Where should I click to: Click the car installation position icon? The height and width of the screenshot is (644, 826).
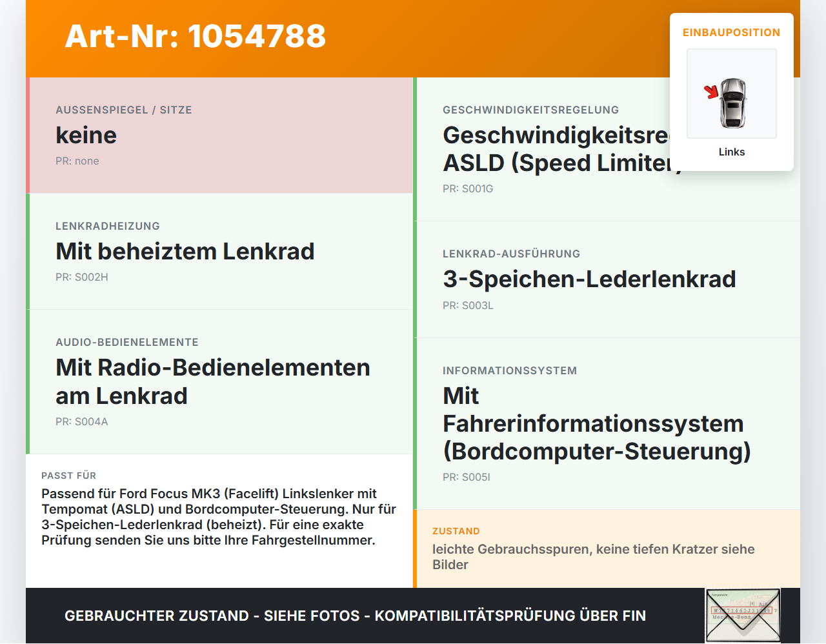(732, 94)
